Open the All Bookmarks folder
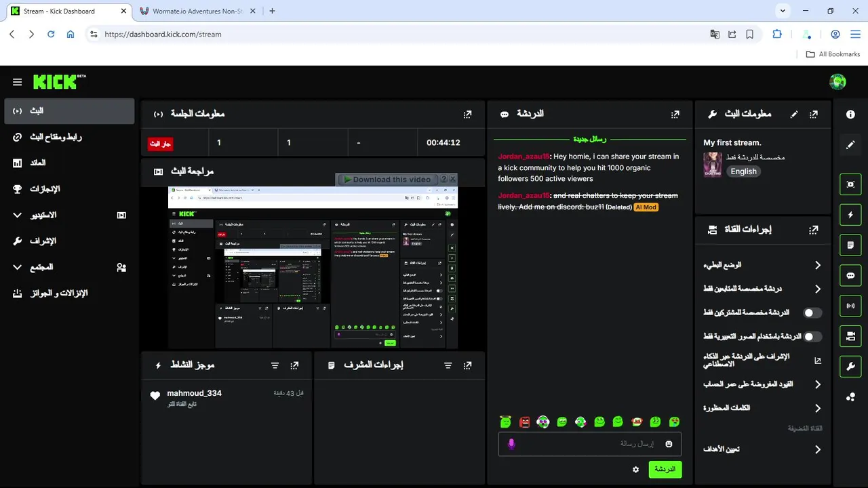This screenshot has height=488, width=868. (833, 54)
